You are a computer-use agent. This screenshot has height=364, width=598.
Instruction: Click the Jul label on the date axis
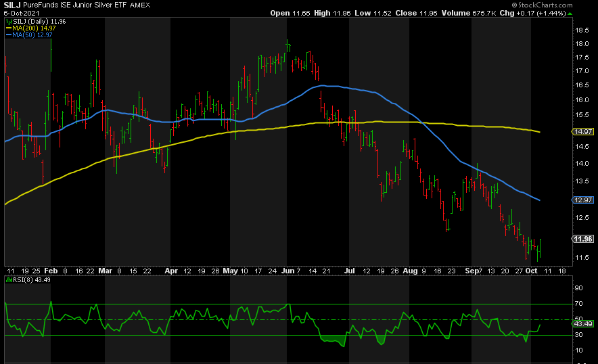click(x=349, y=271)
